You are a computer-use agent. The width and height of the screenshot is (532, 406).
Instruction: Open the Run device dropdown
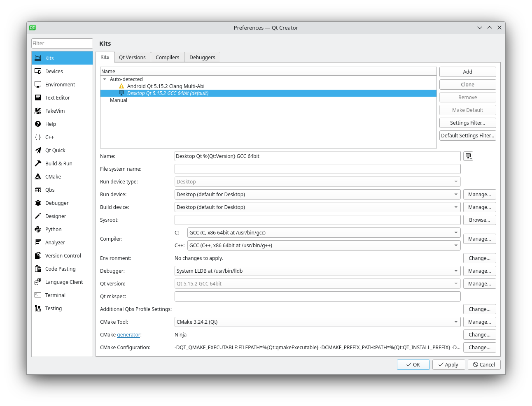(317, 194)
